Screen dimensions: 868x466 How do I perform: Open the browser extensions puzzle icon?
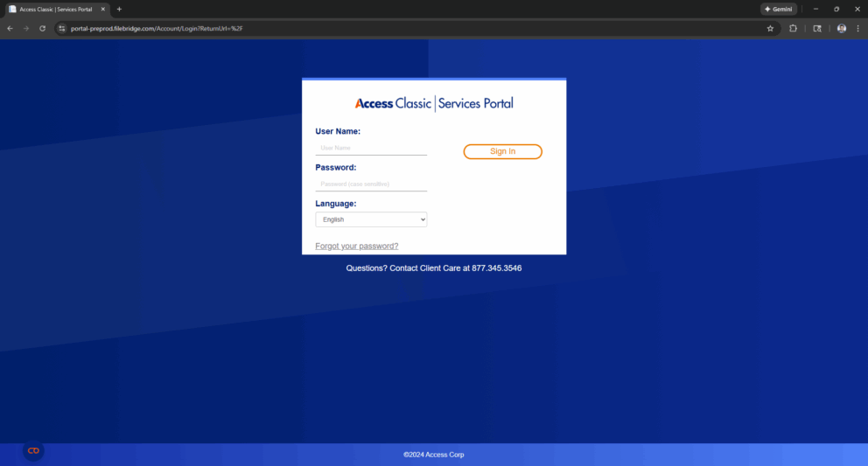click(x=793, y=28)
